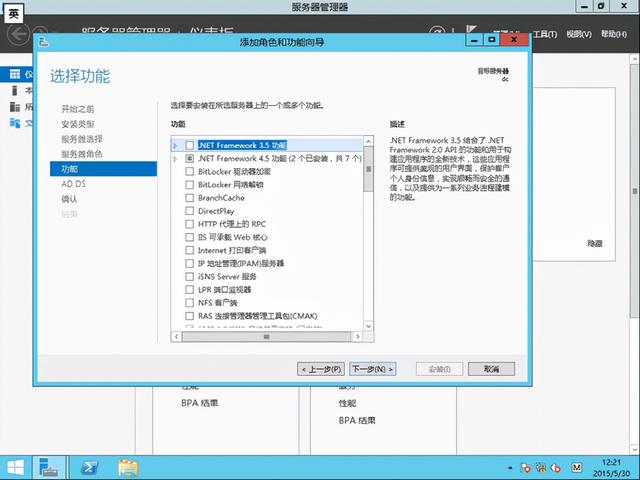
Task: Click feature list scroll up arrow
Action: 368,141
